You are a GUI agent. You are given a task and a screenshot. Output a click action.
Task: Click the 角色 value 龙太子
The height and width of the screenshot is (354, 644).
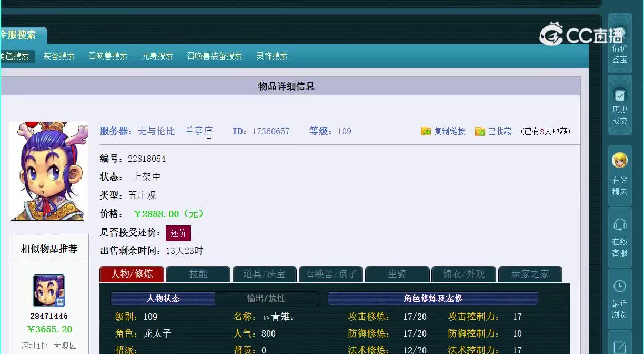coord(157,333)
